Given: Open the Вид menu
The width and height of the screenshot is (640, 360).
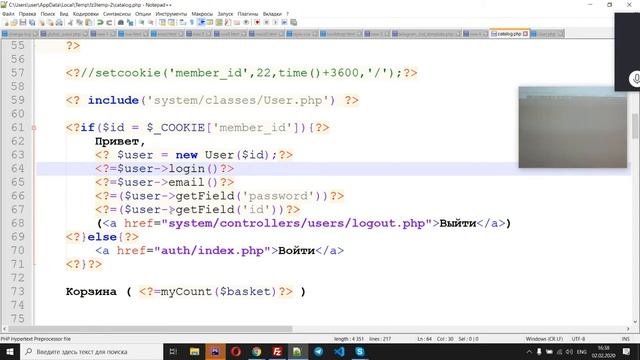Looking at the screenshot, I should 64,14.
